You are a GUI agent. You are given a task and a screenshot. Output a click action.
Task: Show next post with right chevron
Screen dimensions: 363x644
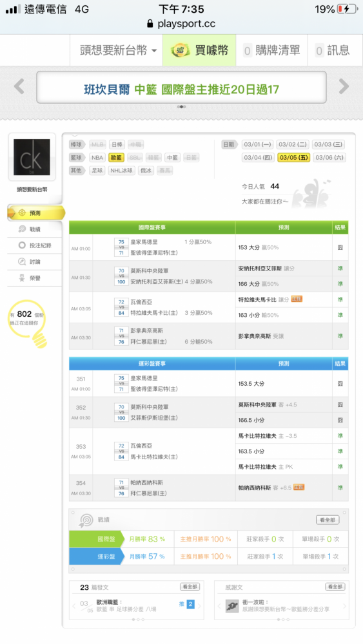(199, 606)
